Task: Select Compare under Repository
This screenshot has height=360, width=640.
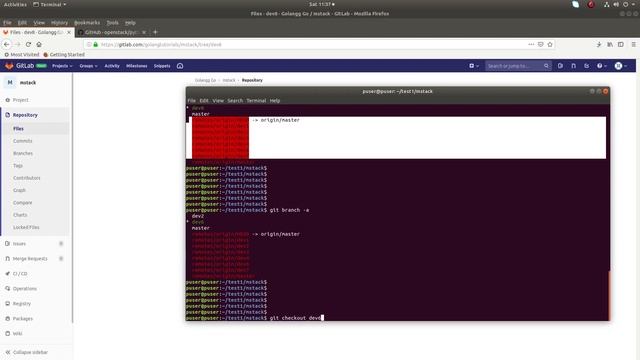Action: click(22, 202)
